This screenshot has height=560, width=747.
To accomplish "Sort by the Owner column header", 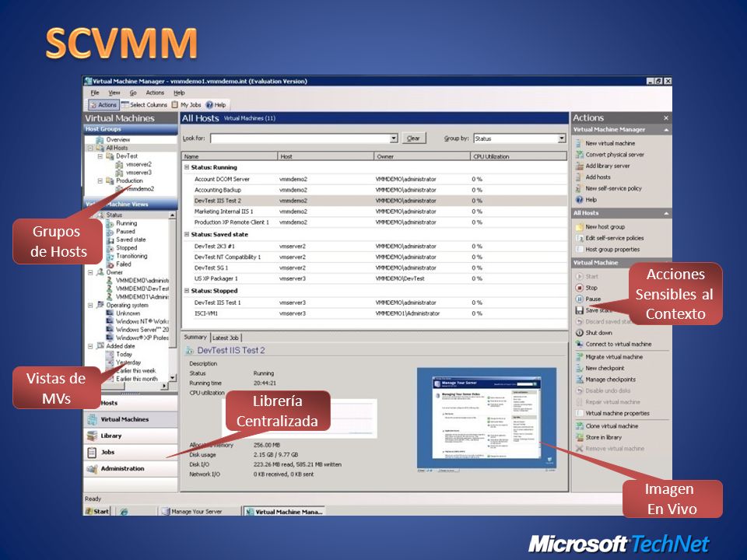I will tap(422, 156).
